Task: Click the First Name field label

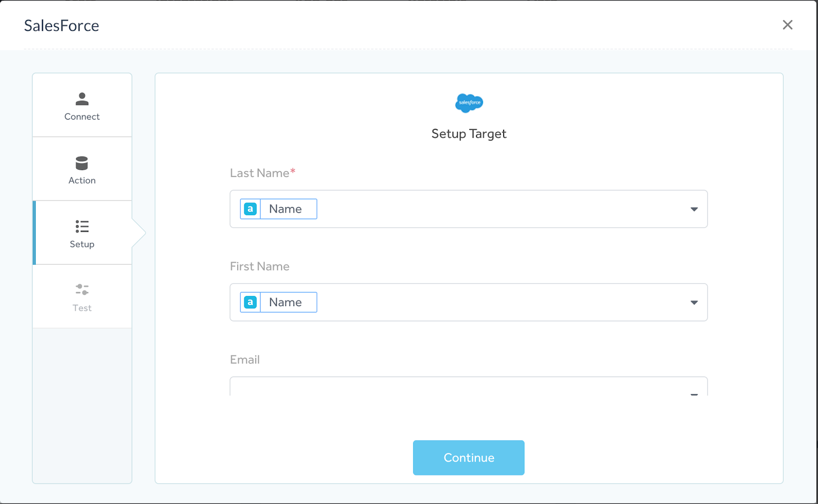Action: (x=260, y=266)
